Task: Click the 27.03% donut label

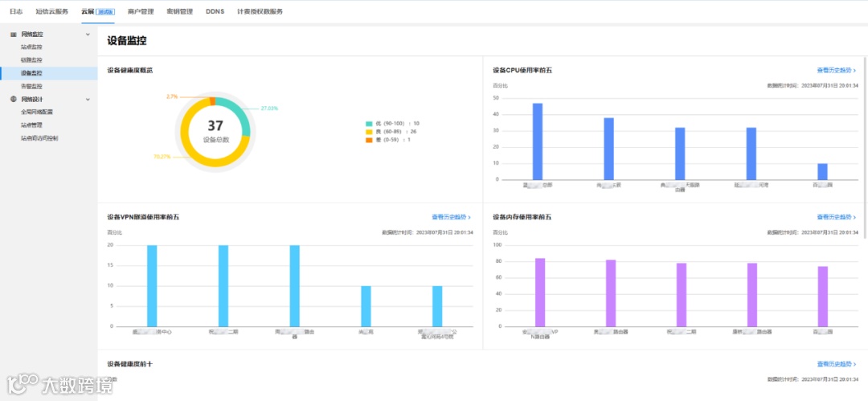Action: [x=269, y=108]
